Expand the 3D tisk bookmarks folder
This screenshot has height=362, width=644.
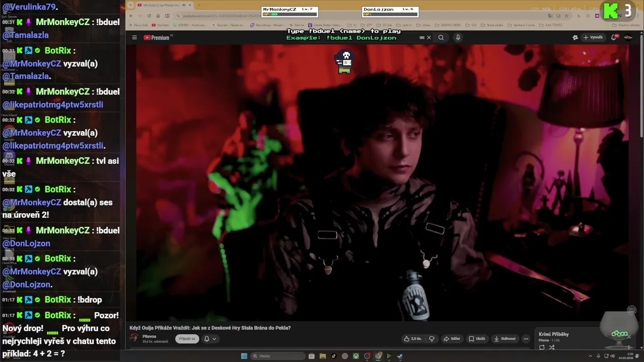click(384, 25)
